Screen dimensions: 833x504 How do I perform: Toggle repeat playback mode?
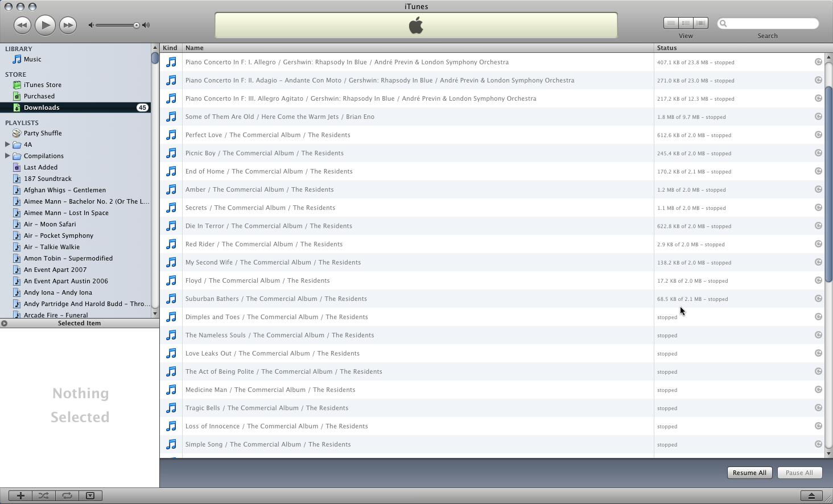pos(67,495)
